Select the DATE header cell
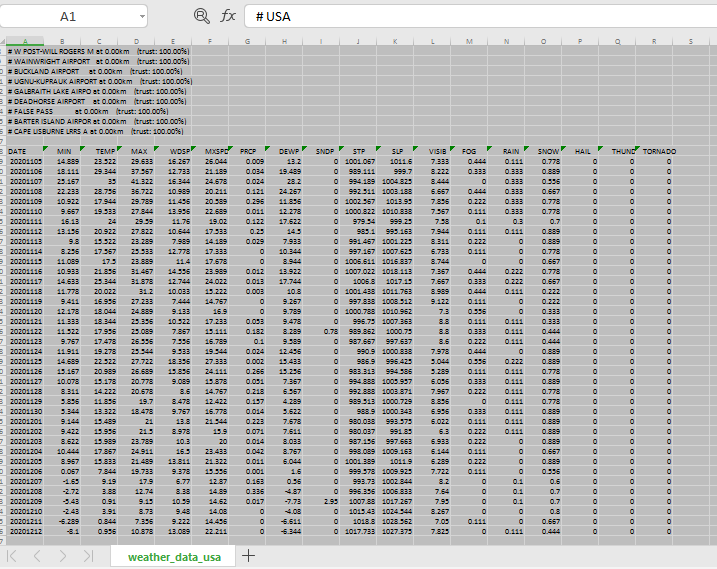 (25, 151)
